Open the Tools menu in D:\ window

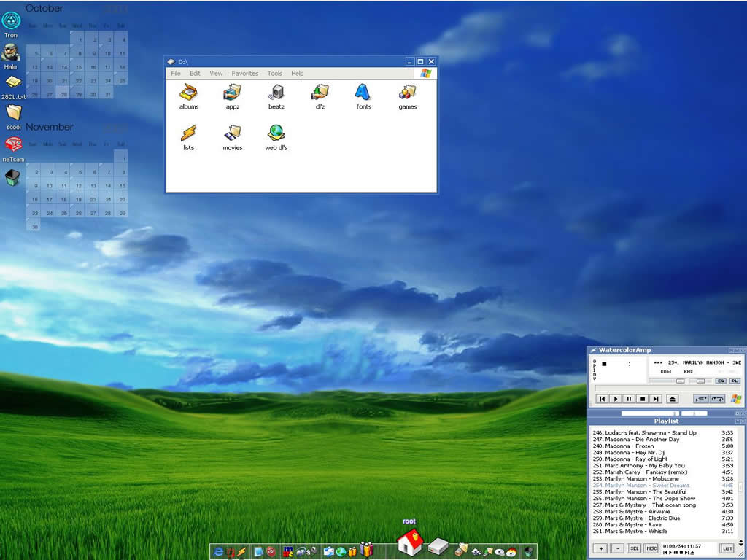tap(274, 74)
